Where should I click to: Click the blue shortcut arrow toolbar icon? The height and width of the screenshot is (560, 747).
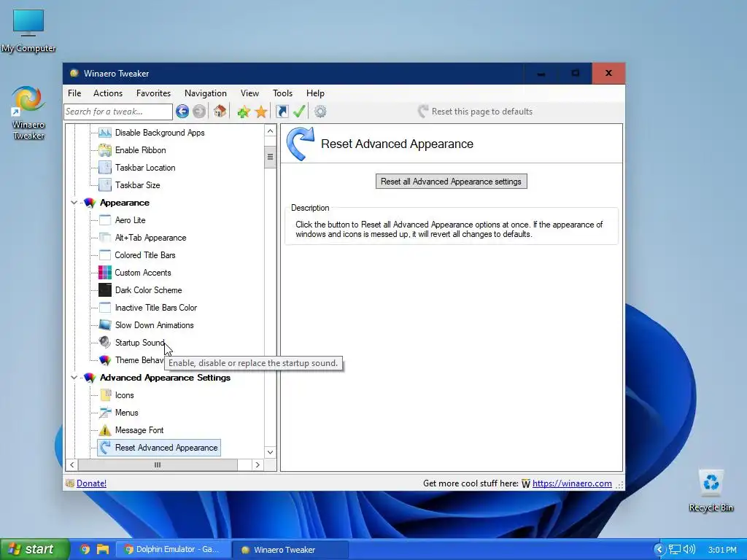pyautogui.click(x=282, y=112)
